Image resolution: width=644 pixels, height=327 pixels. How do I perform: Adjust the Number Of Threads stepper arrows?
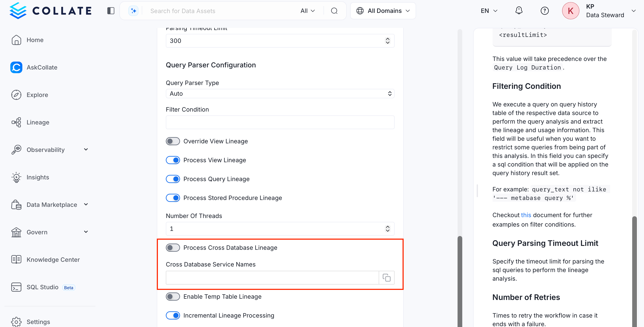pos(388,229)
